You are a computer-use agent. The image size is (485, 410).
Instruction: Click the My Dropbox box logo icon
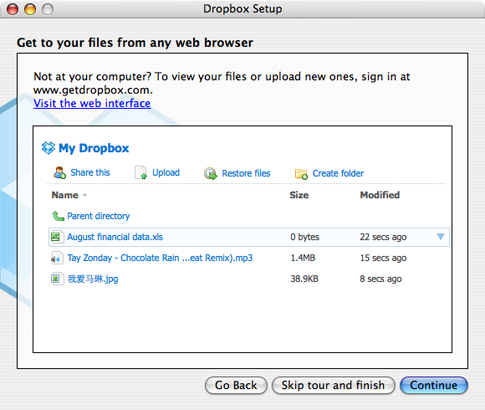pyautogui.click(x=48, y=148)
